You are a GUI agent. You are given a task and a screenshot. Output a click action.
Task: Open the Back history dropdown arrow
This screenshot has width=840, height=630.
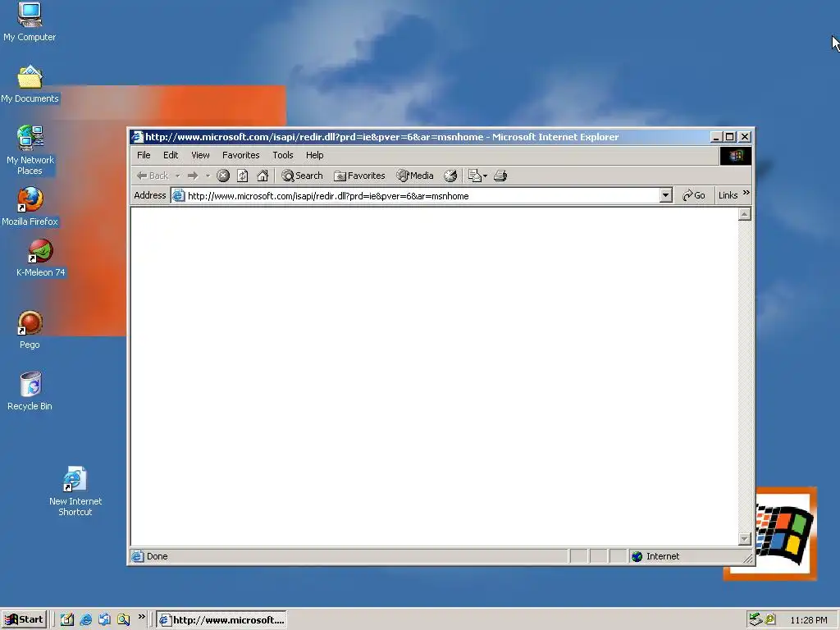pyautogui.click(x=178, y=176)
